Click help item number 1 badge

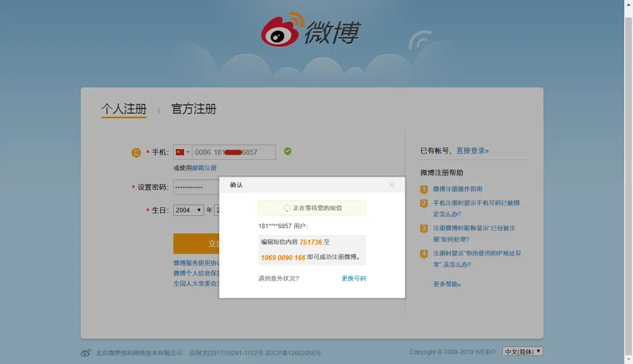point(424,190)
